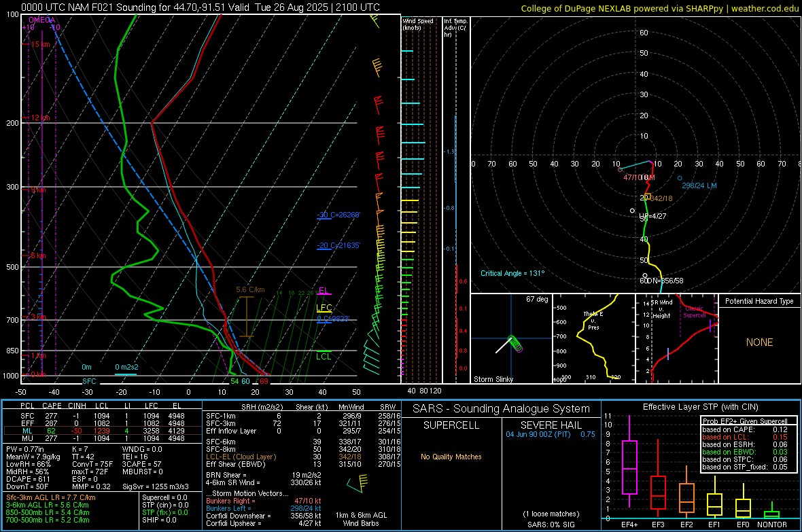The width and height of the screenshot is (802, 532).
Task: Select the ConvT = 75F value
Action: [x=92, y=465]
